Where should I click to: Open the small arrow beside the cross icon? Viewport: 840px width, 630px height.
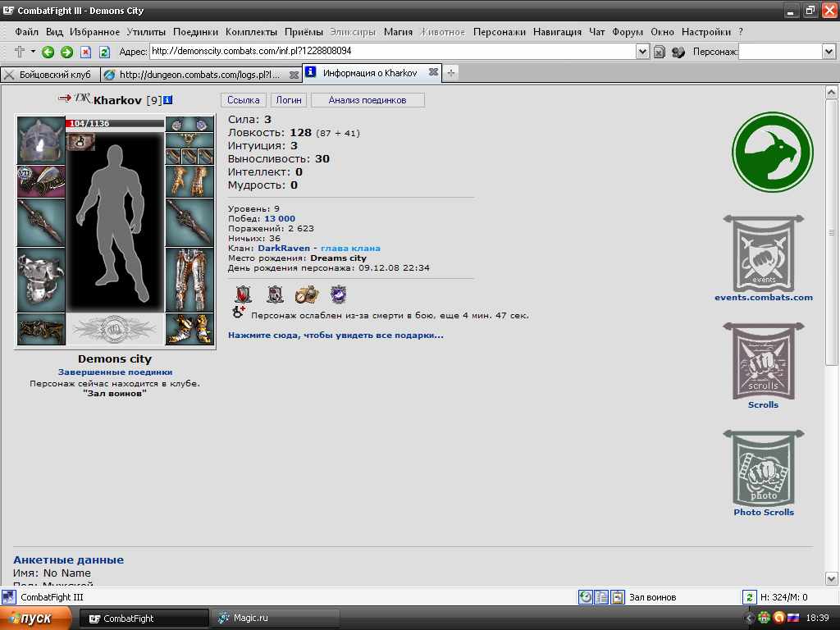tap(33, 52)
